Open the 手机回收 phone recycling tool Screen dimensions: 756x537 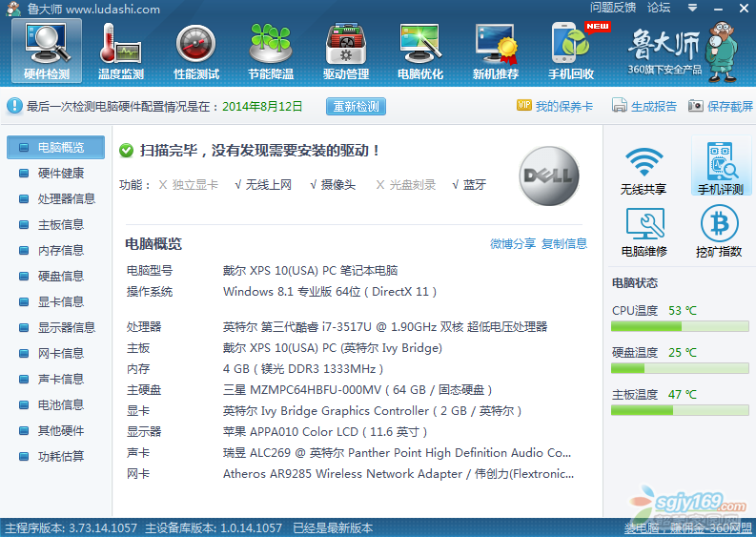click(x=571, y=52)
